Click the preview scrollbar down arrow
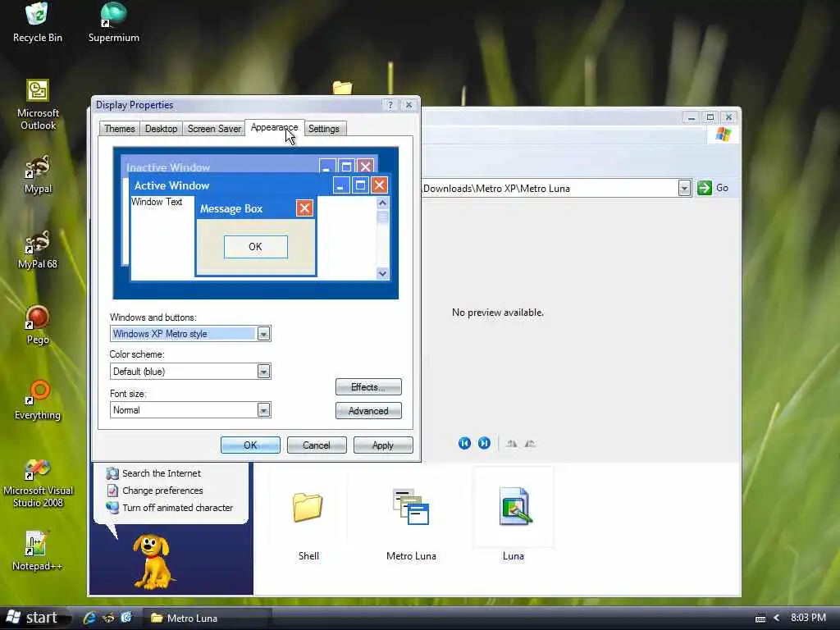 click(382, 274)
